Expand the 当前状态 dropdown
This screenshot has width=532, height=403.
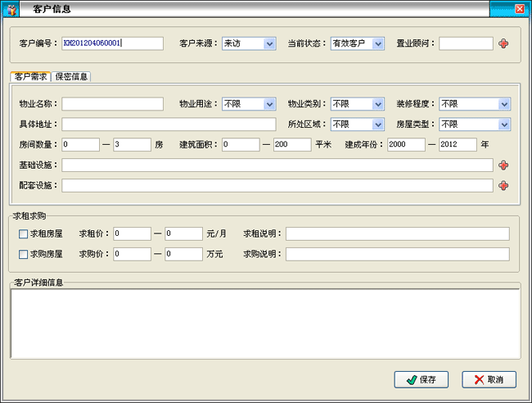click(377, 43)
